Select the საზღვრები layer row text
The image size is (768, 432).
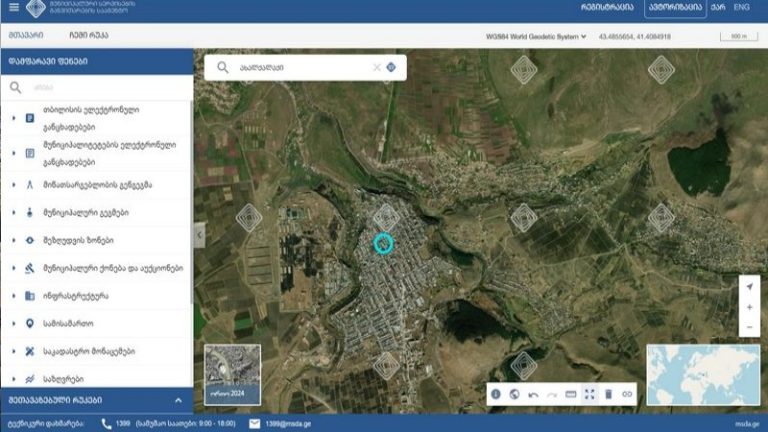tap(63, 379)
